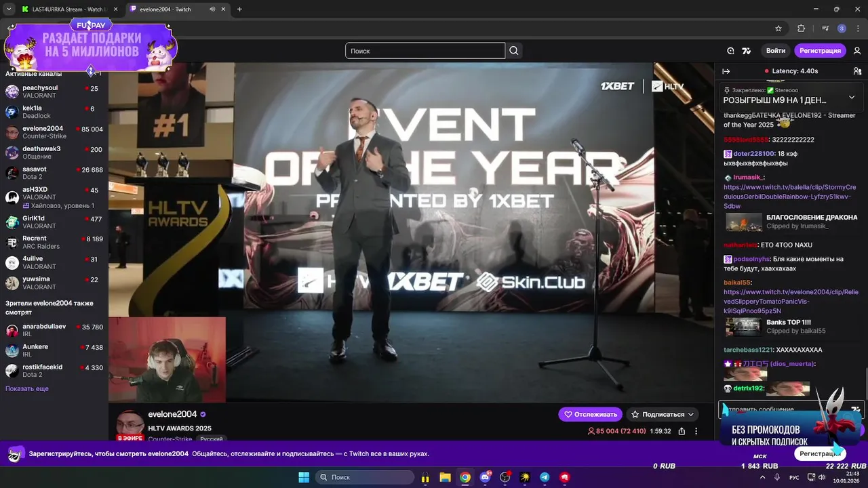Open the StormyCredulousGerbil clip link
The image size is (868, 488).
(x=789, y=197)
